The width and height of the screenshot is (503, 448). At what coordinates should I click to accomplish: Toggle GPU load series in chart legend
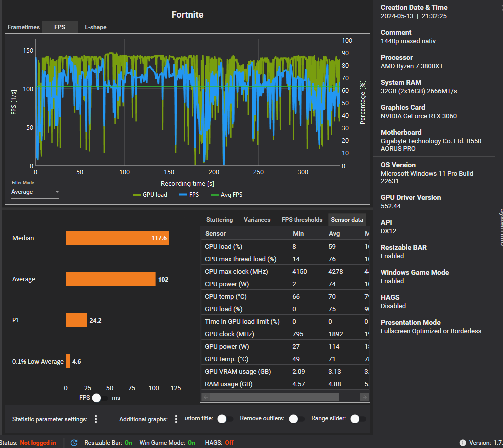coord(150,195)
